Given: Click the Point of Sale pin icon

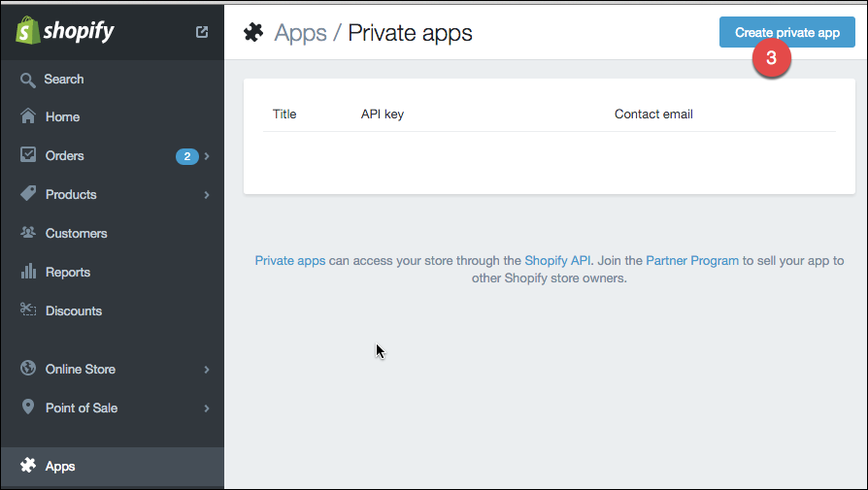Looking at the screenshot, I should [28, 407].
